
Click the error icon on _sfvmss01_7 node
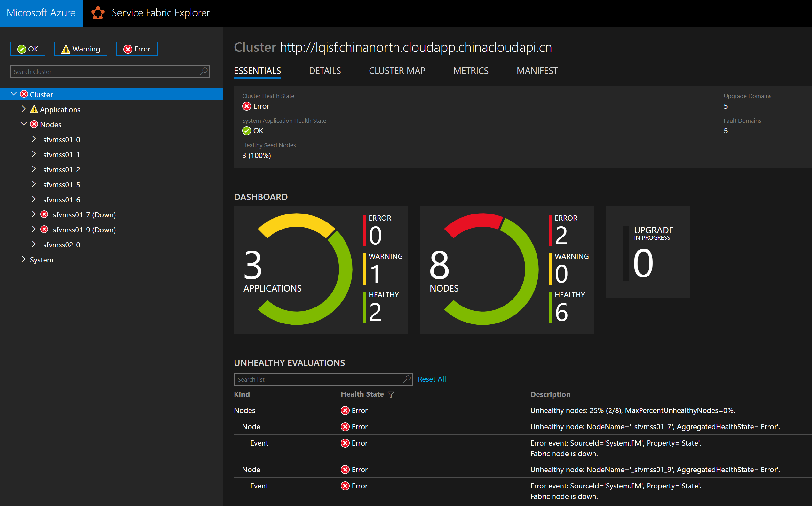[x=44, y=214]
